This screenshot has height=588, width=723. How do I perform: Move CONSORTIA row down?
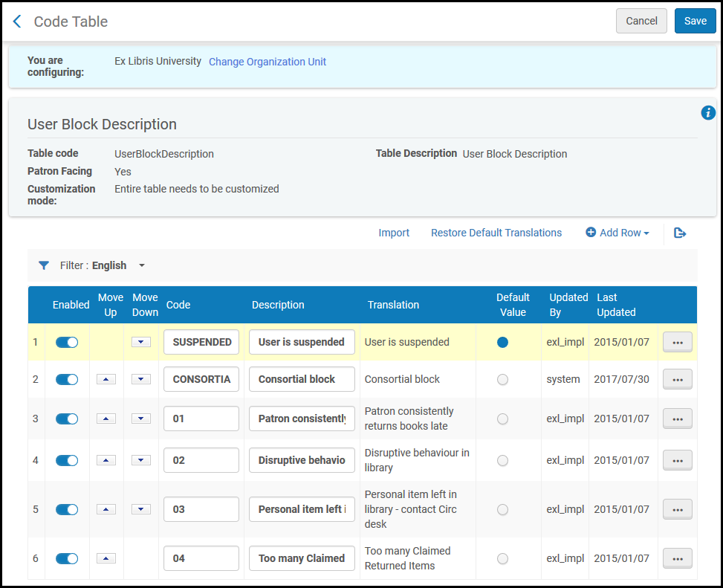tap(141, 379)
